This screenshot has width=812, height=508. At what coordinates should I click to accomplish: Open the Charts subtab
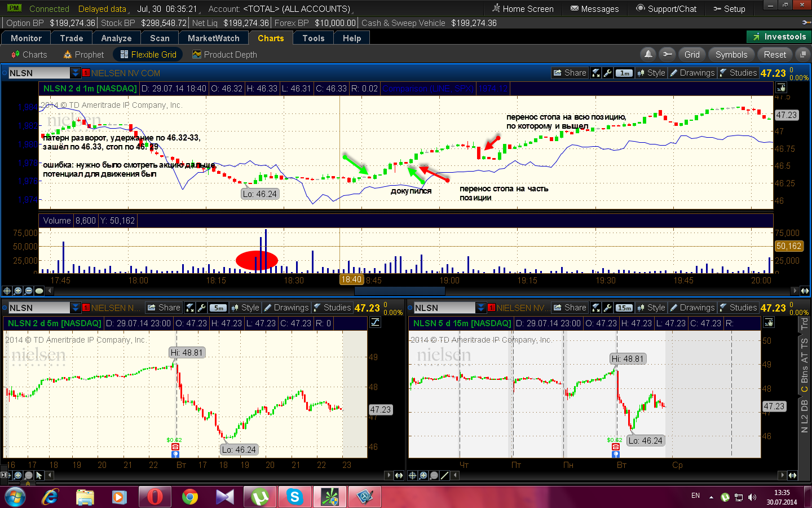pyautogui.click(x=29, y=54)
